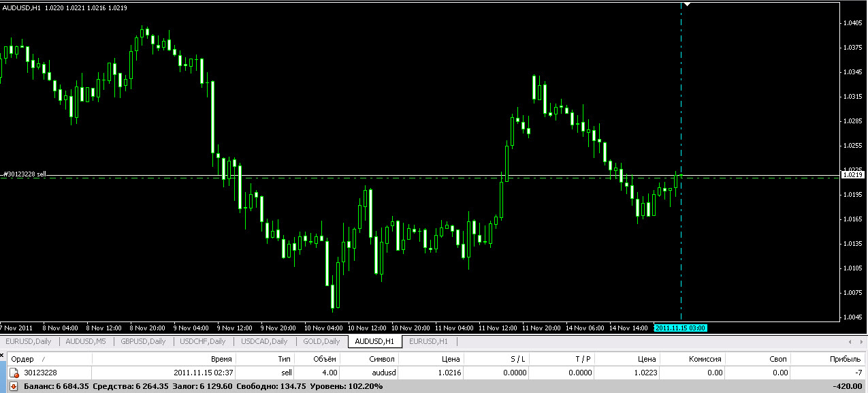This screenshot has width=868, height=393.
Task: Open the AUDUSD,M5 chart tab
Action: [x=86, y=341]
